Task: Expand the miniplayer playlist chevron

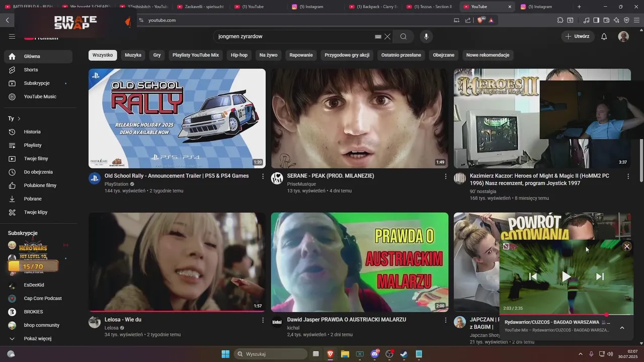Action: 622,327
